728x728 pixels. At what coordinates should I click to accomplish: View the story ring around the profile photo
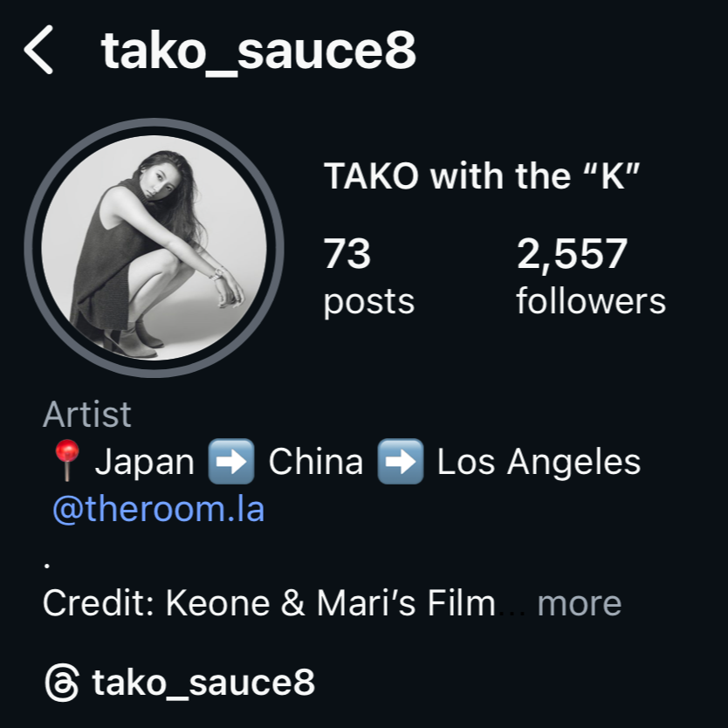coord(154,248)
